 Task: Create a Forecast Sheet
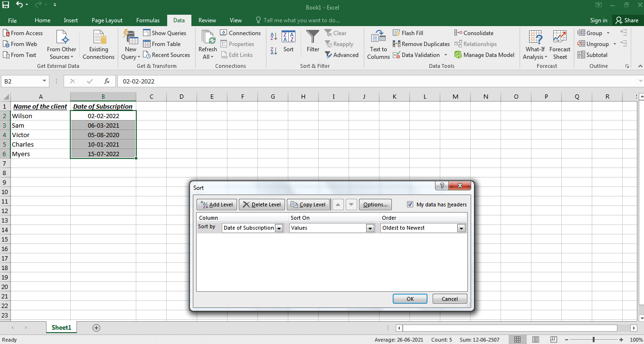[x=560, y=45]
